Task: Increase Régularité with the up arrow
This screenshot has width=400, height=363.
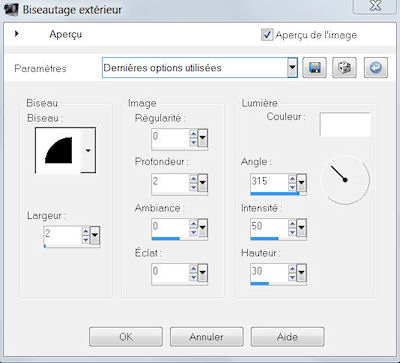Action: pos(193,134)
